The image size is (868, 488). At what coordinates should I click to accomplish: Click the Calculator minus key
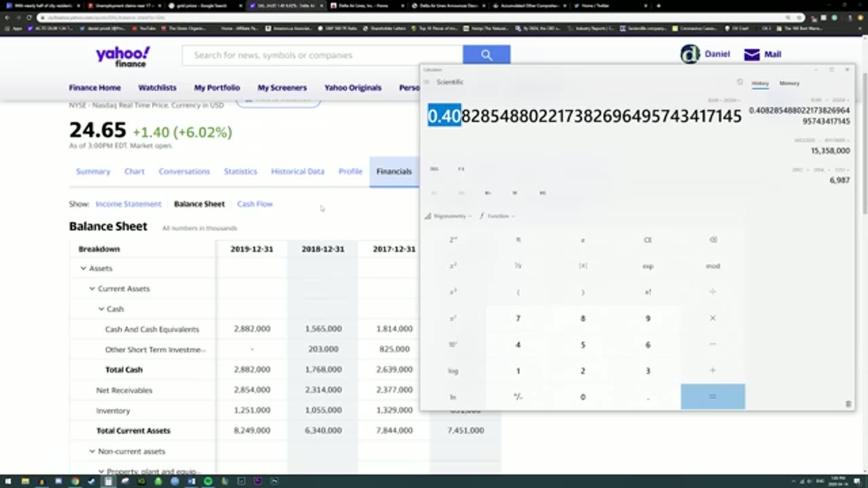point(713,344)
